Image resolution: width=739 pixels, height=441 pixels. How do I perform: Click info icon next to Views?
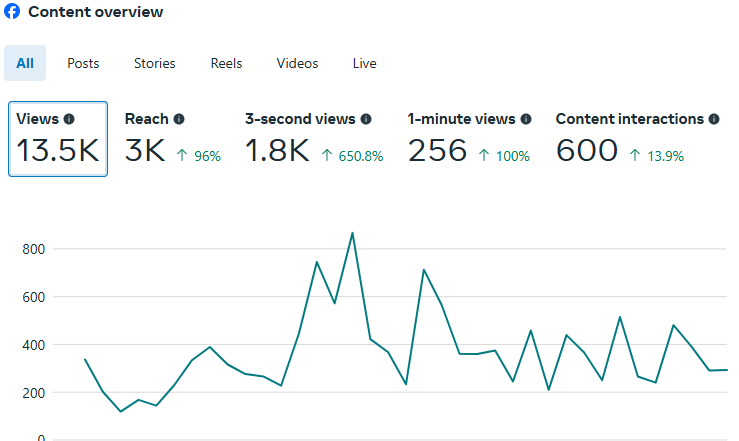tap(69, 119)
